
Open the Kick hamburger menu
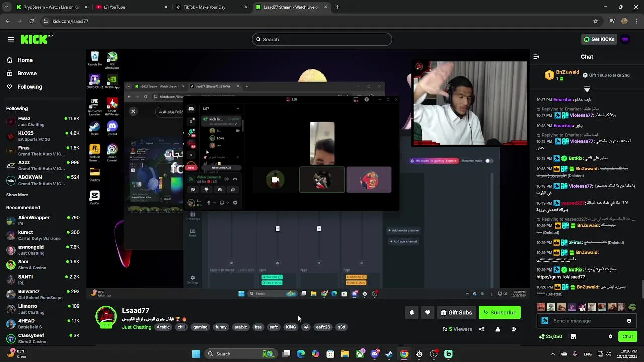pos(11,39)
